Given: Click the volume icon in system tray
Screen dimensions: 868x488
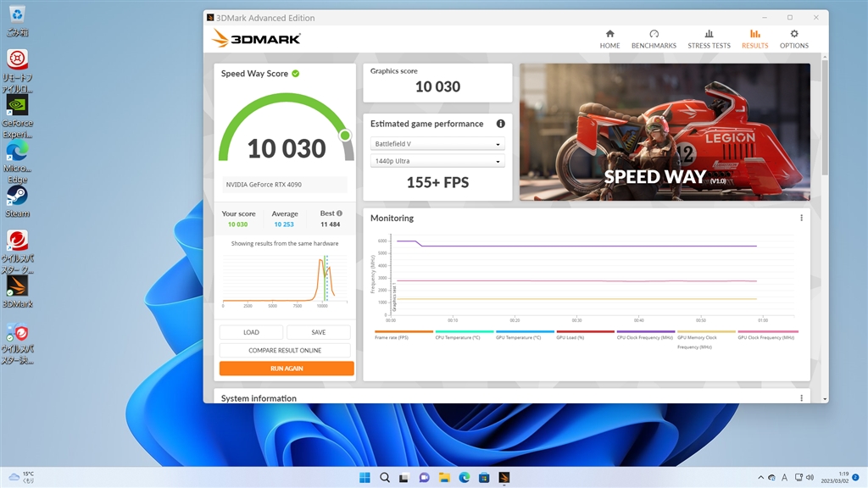Looking at the screenshot, I should [x=810, y=478].
